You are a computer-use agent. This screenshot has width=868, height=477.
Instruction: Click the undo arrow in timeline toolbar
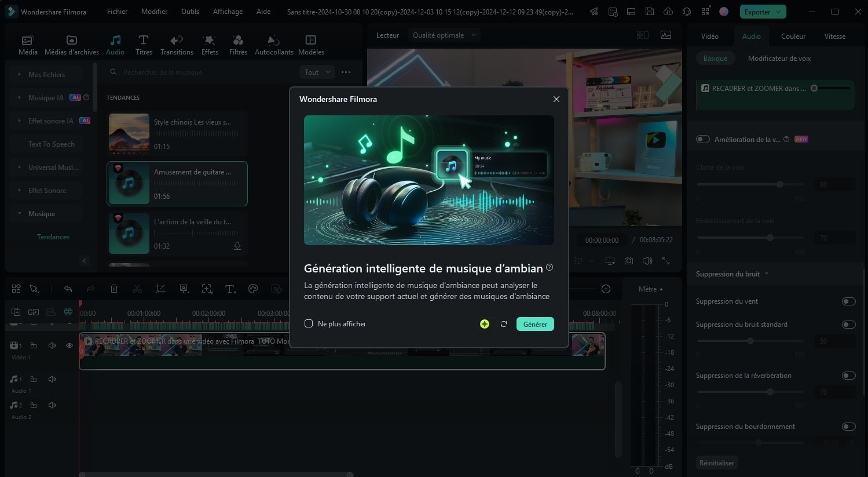click(68, 289)
